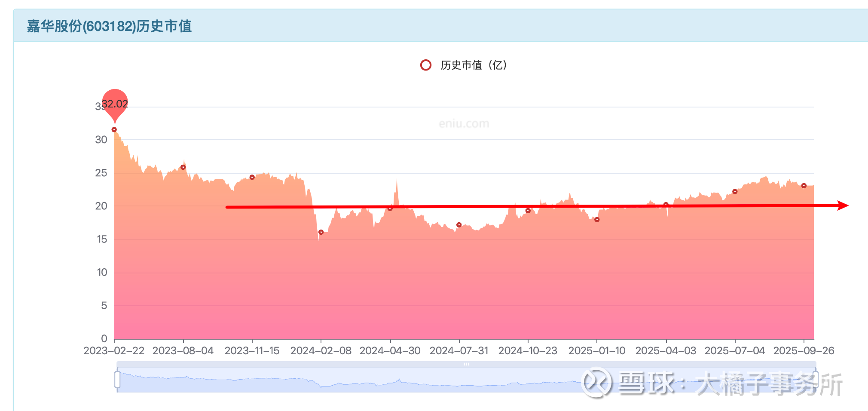Viewport: 868px width, 411px height.
Task: Click the data point above 2023-11-15
Action: pyautogui.click(x=252, y=177)
